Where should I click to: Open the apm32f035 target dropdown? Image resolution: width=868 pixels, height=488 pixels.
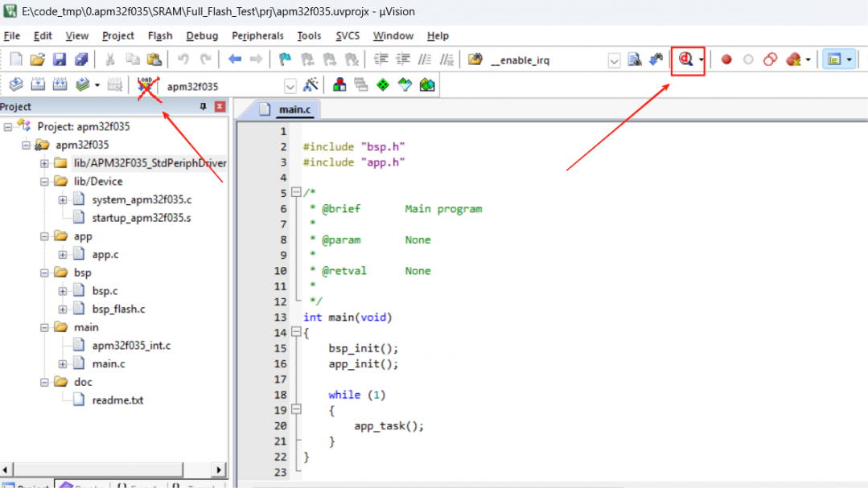click(x=290, y=86)
